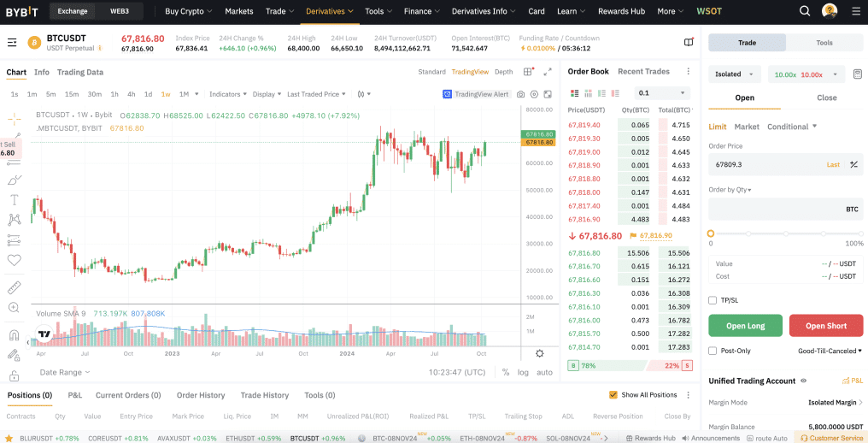Screen dimensions: 868x443
Task: Enable the Post-Only checkbox
Action: pyautogui.click(x=713, y=351)
